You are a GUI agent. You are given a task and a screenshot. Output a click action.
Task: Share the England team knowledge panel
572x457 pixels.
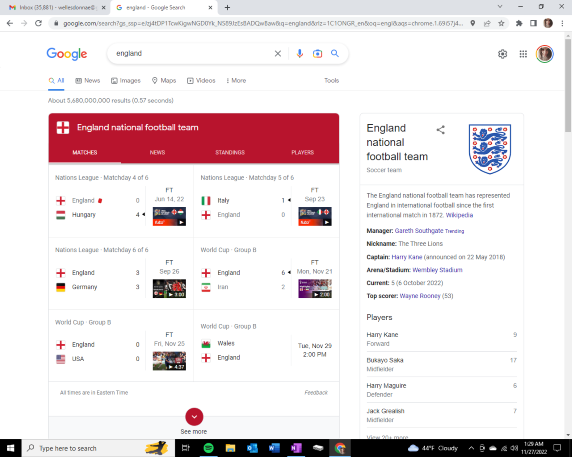pos(441,130)
